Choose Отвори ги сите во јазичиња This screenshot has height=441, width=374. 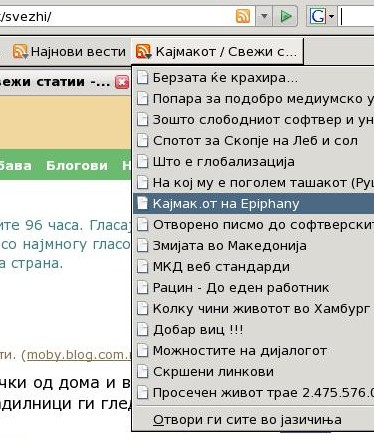click(253, 420)
